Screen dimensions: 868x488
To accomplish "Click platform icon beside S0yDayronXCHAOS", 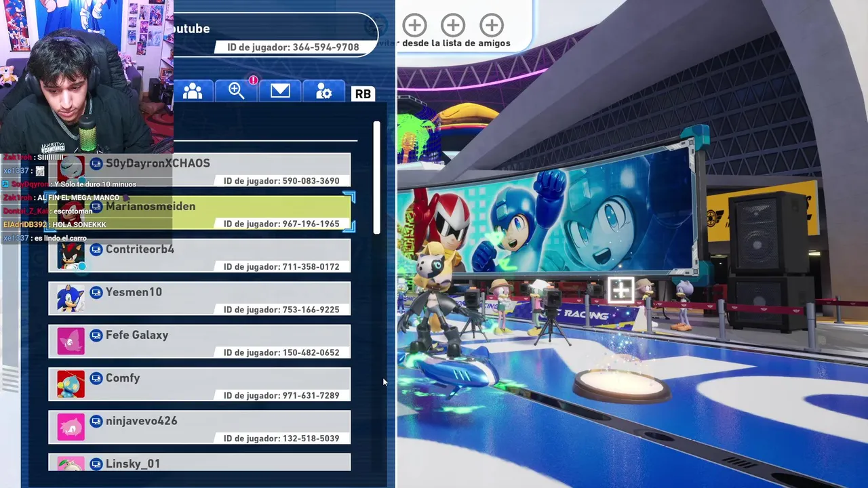I will tap(96, 163).
